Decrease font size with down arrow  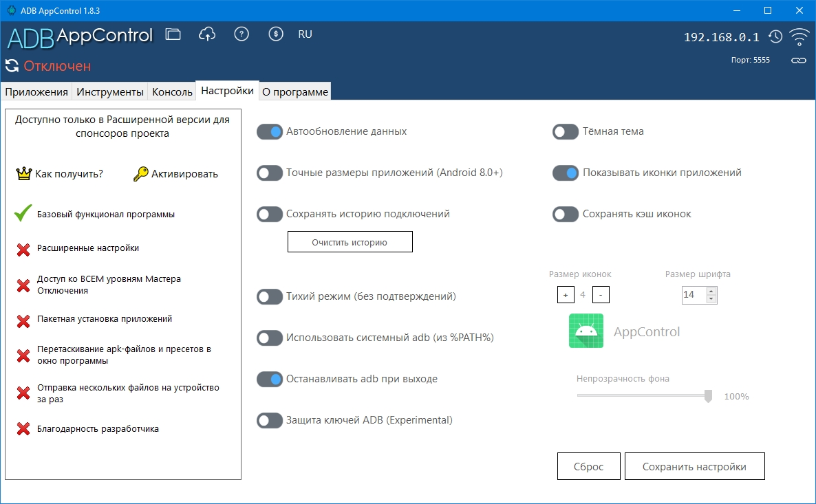(711, 299)
